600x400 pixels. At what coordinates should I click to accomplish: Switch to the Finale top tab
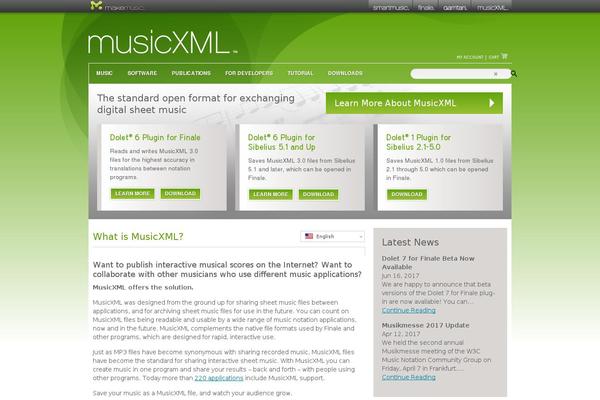tap(425, 7)
